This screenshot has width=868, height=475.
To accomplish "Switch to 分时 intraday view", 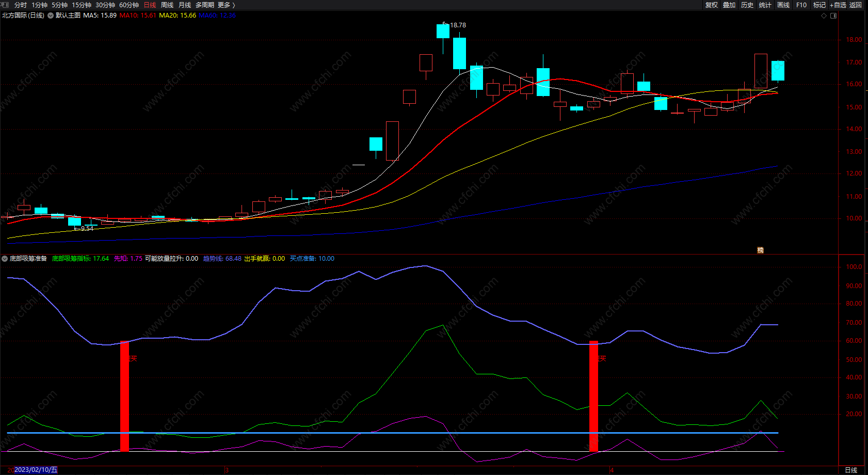I will pyautogui.click(x=21, y=5).
